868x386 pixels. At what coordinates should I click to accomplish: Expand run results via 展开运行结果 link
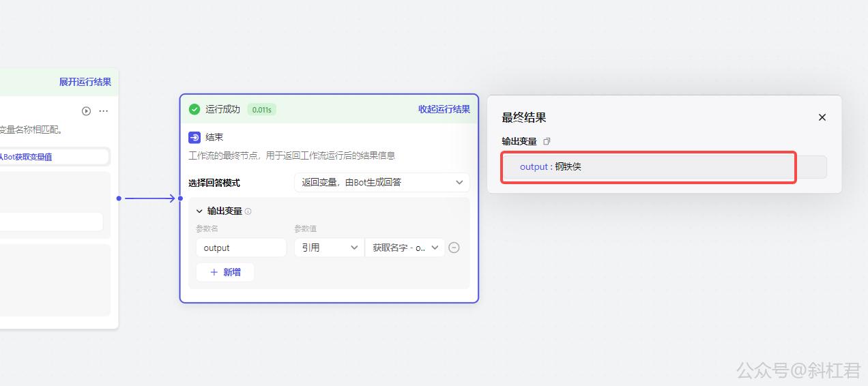[85, 82]
